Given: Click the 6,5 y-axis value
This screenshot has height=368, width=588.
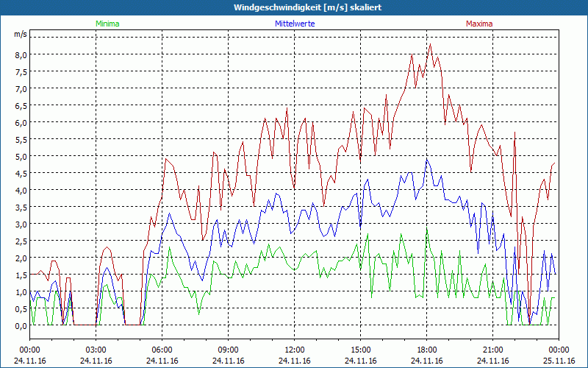Looking at the screenshot, I should (21, 106).
